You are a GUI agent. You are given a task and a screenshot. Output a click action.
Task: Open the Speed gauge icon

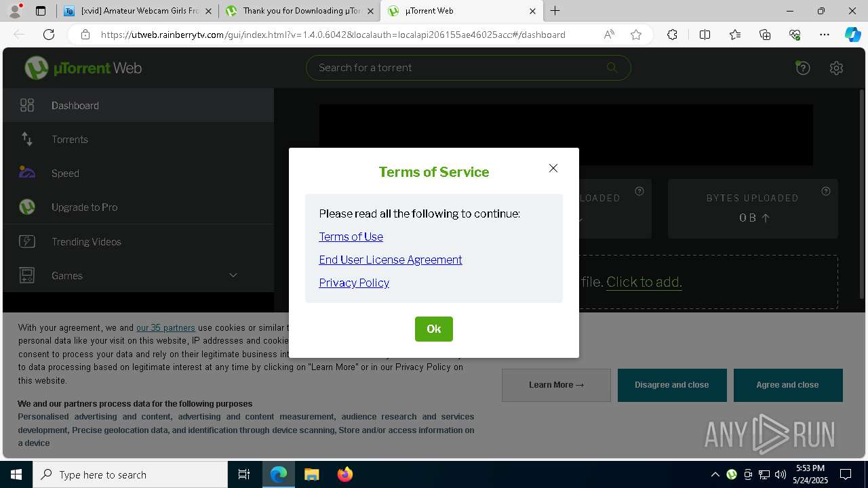coord(27,173)
